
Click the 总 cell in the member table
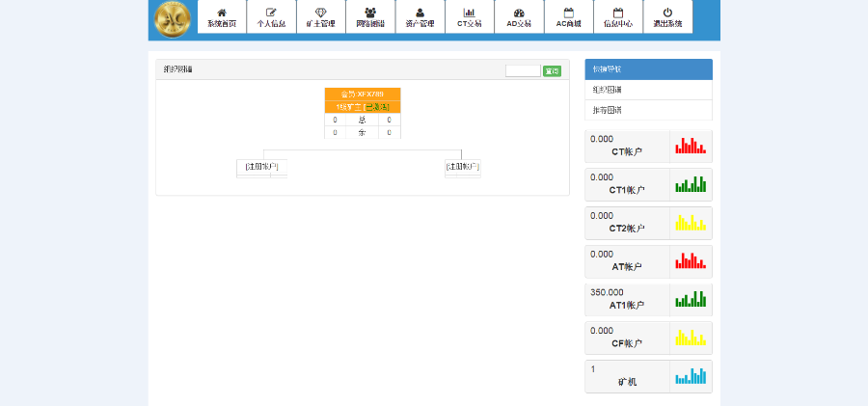(x=362, y=120)
